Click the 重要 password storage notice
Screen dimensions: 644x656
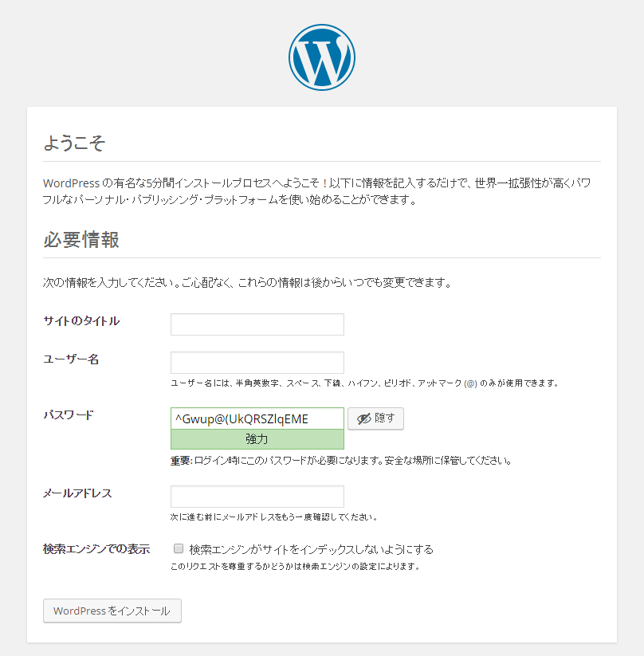[341, 461]
